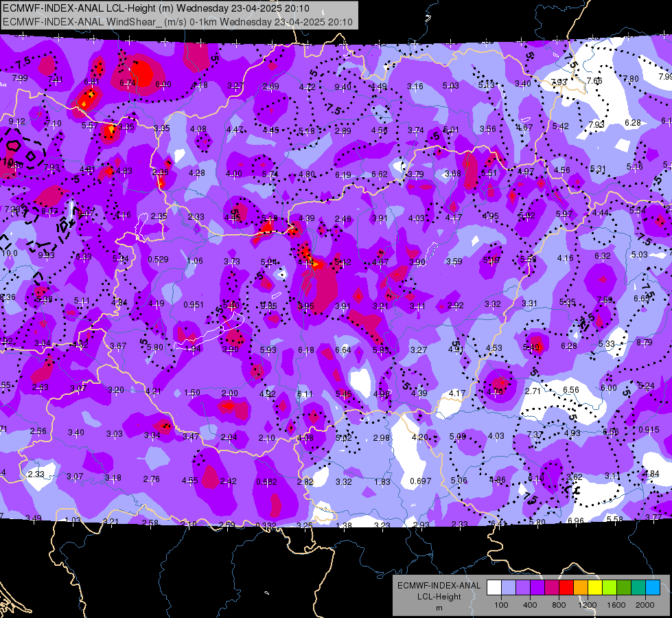Screen dimensions: 672x618
Task: Click the wind shear value 6.11
Action: [x=305, y=393]
